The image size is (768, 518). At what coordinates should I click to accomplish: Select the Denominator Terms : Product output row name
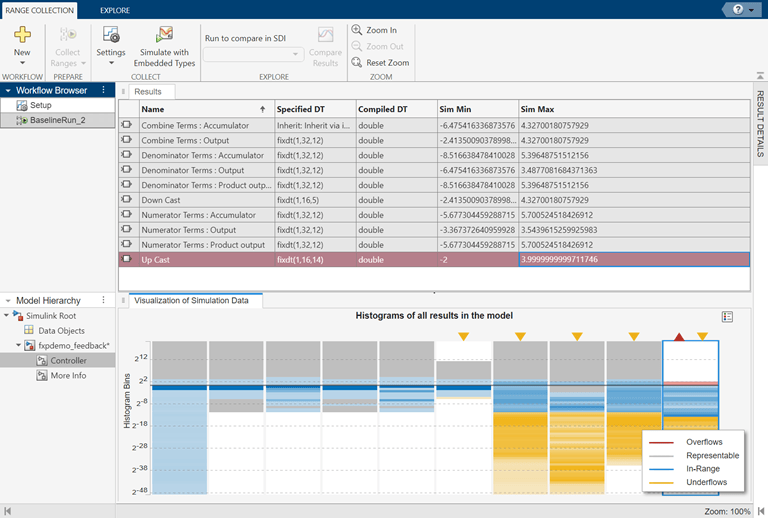coord(206,185)
